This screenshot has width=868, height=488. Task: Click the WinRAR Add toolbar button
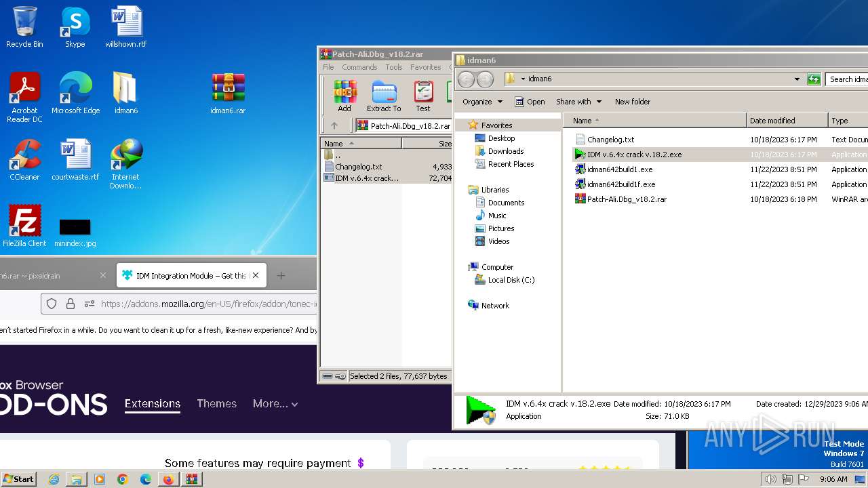pyautogui.click(x=344, y=96)
